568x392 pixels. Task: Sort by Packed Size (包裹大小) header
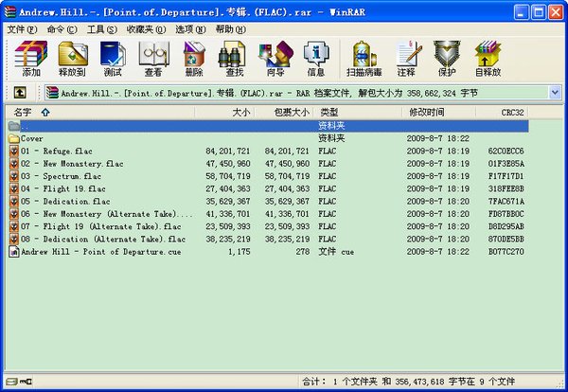click(284, 113)
